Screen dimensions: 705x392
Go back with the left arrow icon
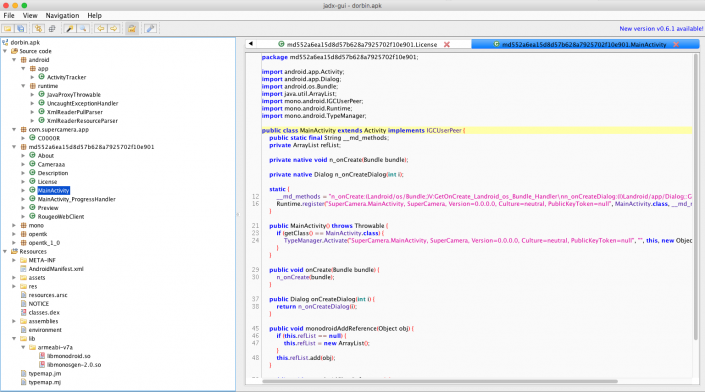(101, 28)
